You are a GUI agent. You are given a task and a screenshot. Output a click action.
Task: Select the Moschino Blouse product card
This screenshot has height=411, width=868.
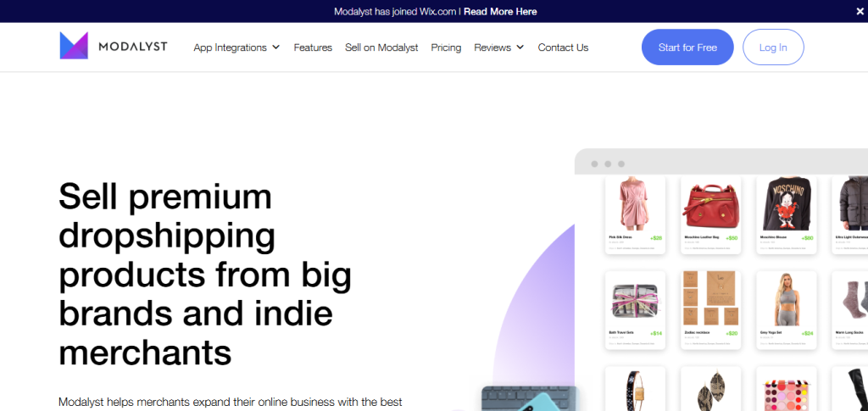786,214
